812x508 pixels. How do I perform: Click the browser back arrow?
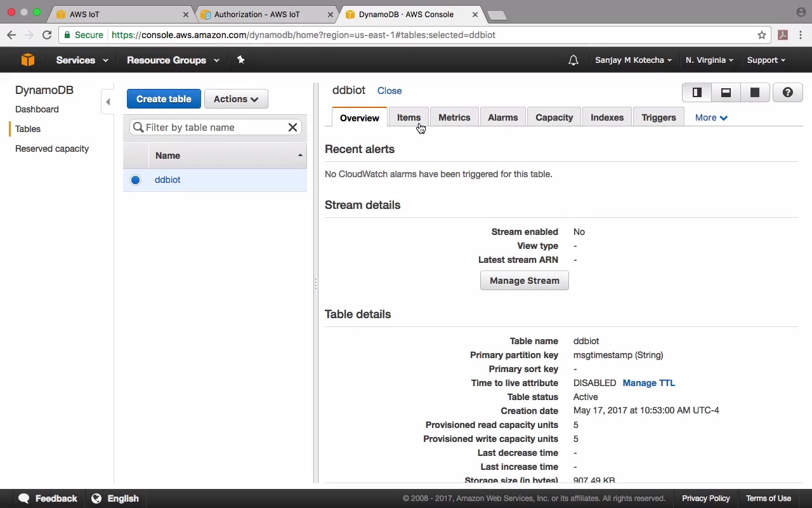(11, 35)
